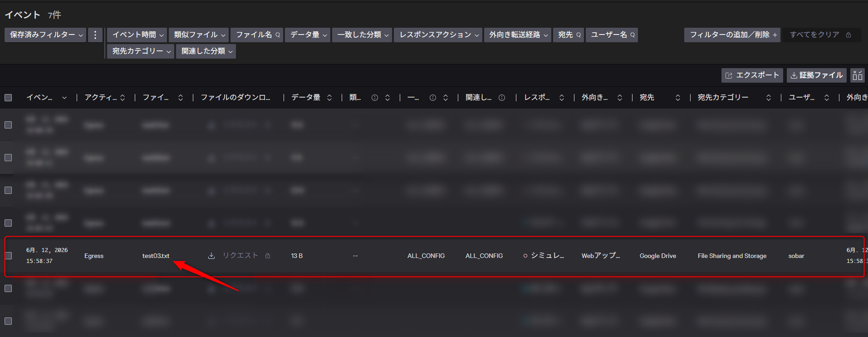This screenshot has width=868, height=337.
Task: Check the test03.txt row checkbox
Action: [8, 256]
